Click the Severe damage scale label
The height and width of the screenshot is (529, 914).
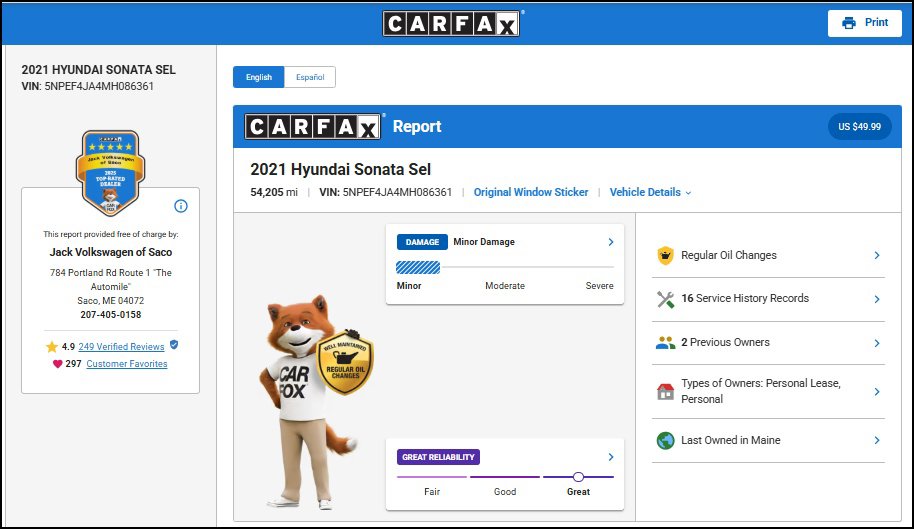(x=599, y=286)
